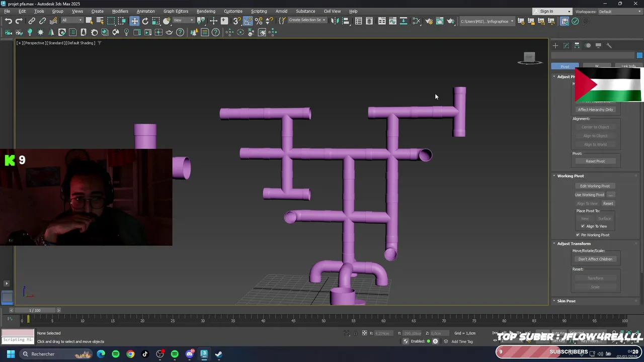Image resolution: width=644 pixels, height=362 pixels.
Task: Activate the Select and Move tool
Action: point(134,21)
